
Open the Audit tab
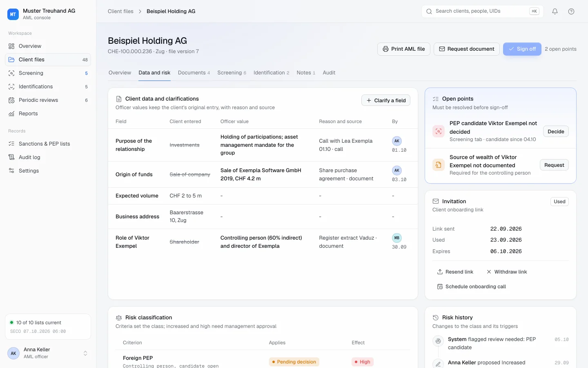(x=329, y=73)
